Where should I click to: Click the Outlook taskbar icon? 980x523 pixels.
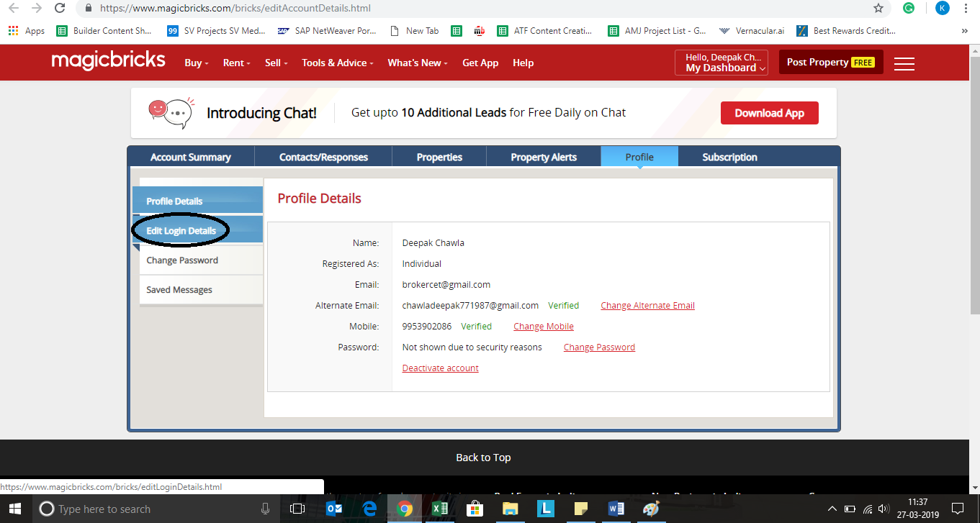[x=335, y=509]
